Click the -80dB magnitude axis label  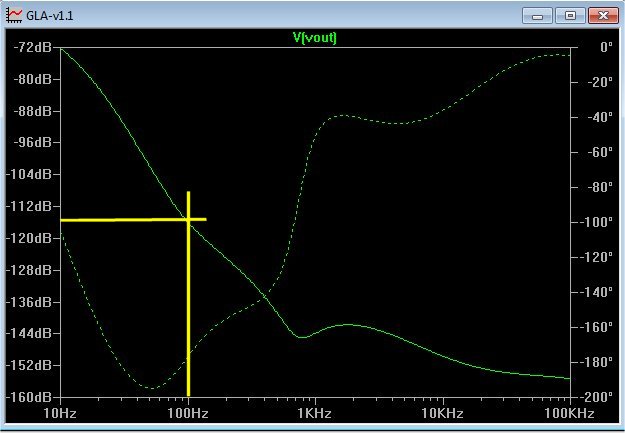click(33, 79)
